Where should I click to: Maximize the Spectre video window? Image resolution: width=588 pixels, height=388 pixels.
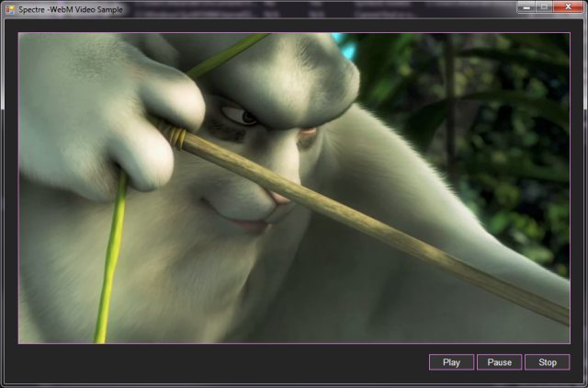coord(544,7)
